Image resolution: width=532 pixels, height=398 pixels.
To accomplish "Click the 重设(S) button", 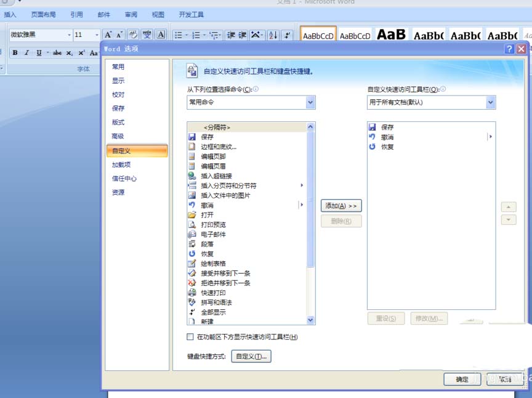I will [386, 319].
